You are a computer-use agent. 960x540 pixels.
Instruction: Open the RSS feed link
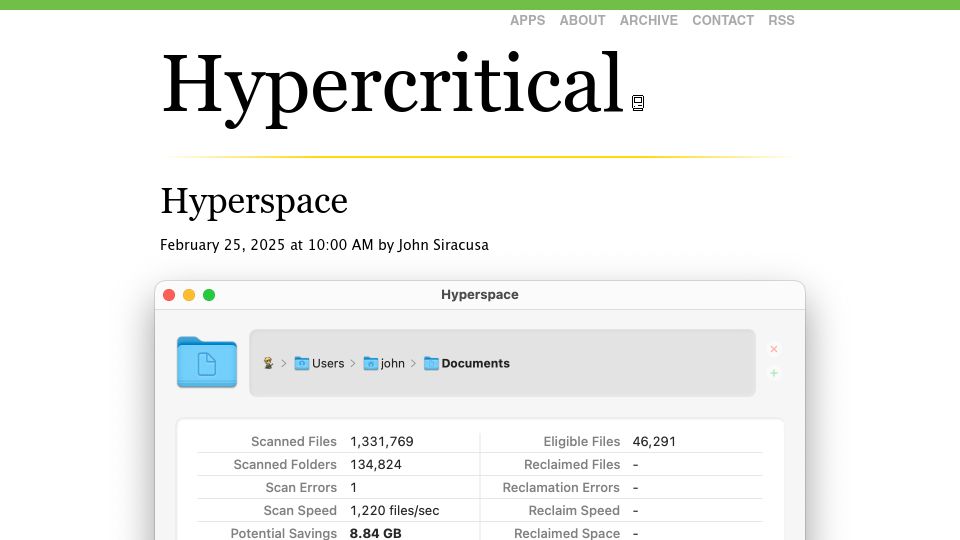tap(781, 20)
